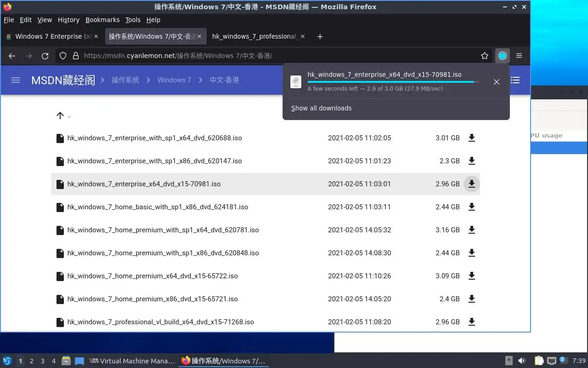Viewport: 588px width, 368px height.
Task: Download hk_windows_7_home_premium_with_sp1_x64 iso
Action: click(471, 230)
